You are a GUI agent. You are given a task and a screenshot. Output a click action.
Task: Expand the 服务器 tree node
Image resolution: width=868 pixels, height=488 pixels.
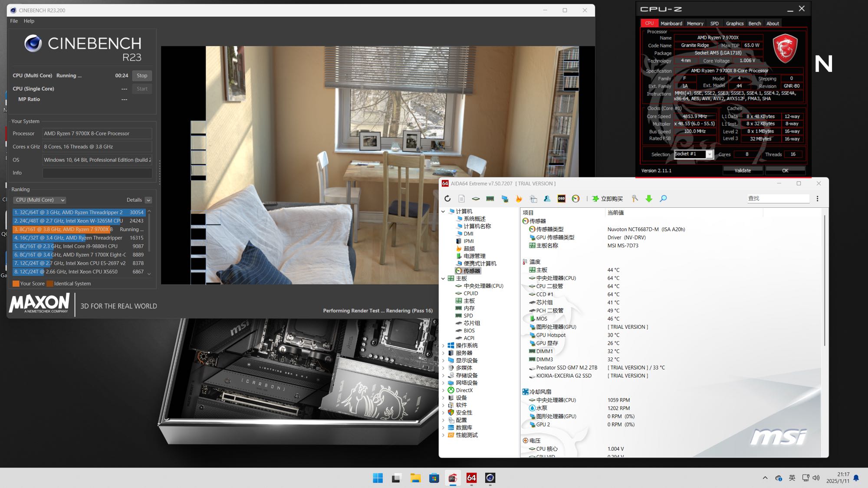[x=443, y=353]
